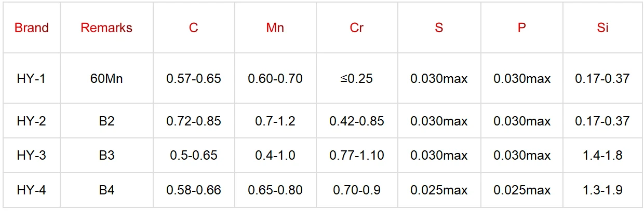Click the Si column header
Viewport: 644px width, 211px height.
(x=602, y=27)
